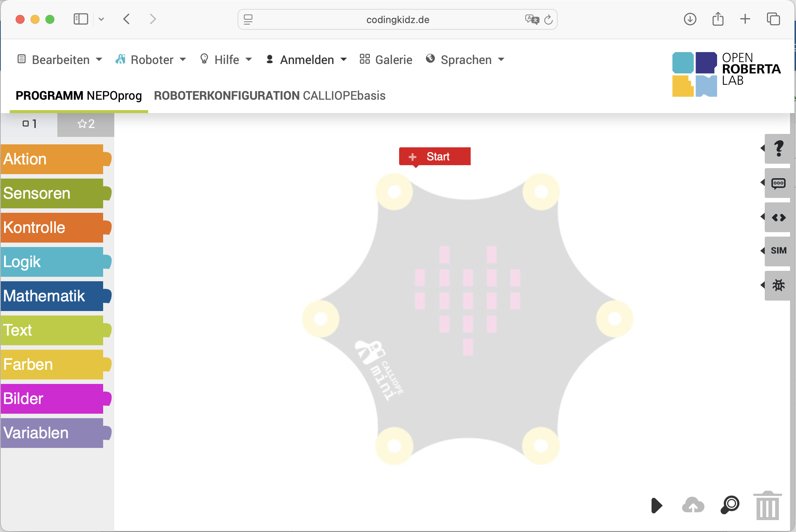Open the Mathematik block category
The width and height of the screenshot is (796, 532).
[x=56, y=296]
